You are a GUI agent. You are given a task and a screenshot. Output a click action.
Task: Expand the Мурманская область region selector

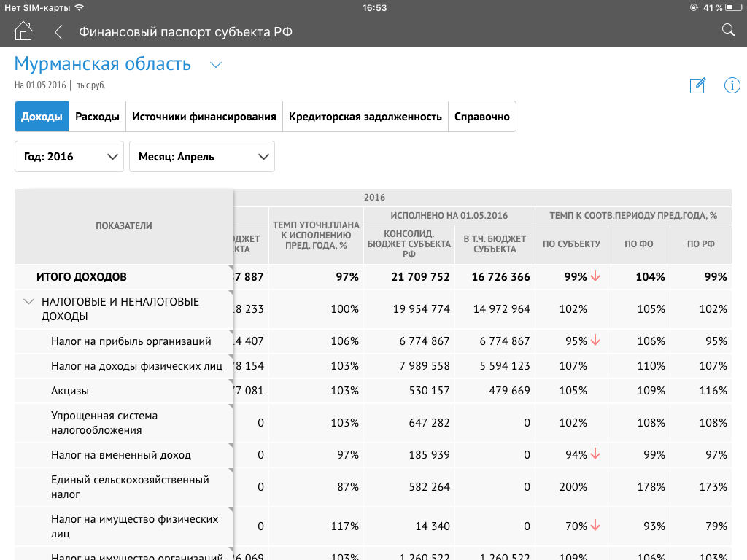coord(215,65)
